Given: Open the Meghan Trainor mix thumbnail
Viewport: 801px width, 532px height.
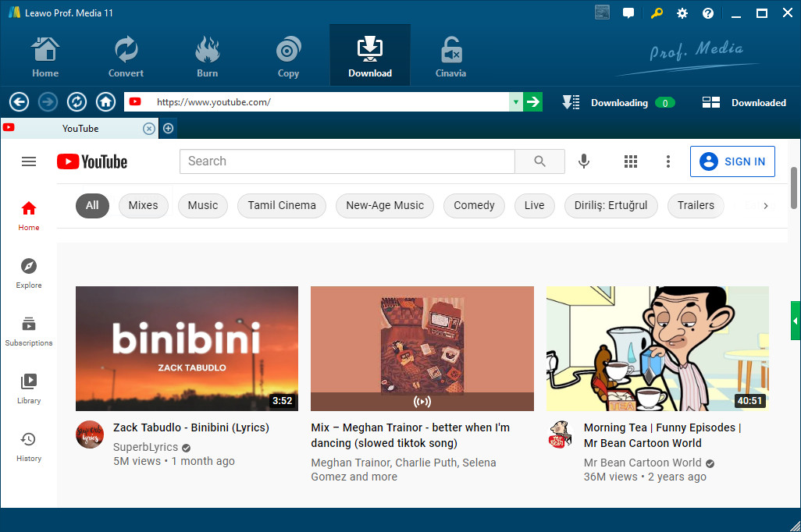Looking at the screenshot, I should (422, 349).
